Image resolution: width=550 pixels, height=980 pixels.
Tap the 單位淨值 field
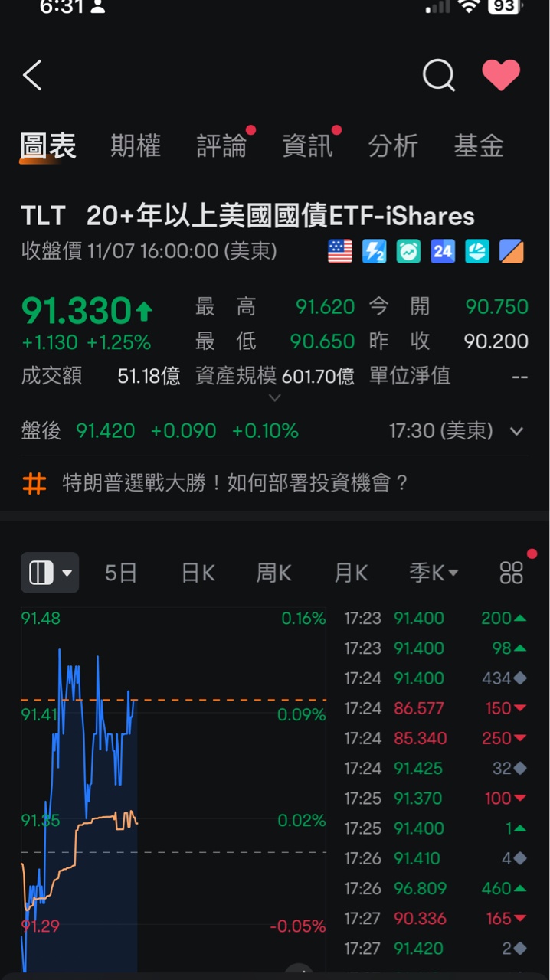(449, 376)
